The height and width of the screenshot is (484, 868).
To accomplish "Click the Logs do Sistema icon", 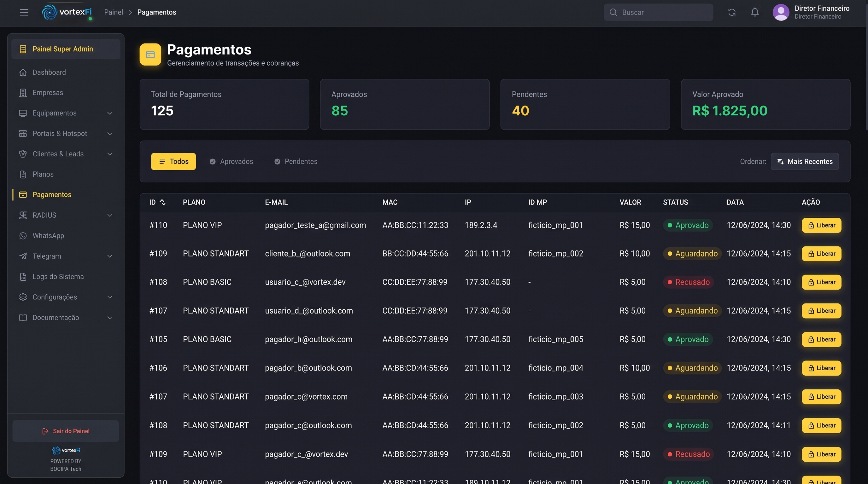I will (x=23, y=277).
